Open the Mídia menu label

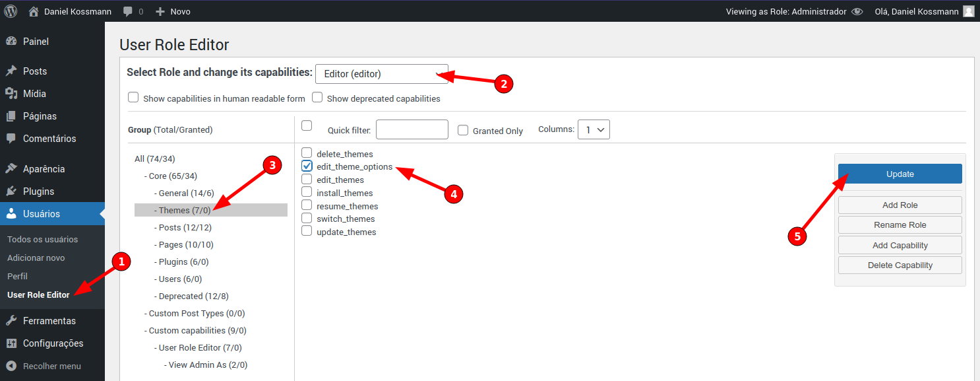(34, 94)
